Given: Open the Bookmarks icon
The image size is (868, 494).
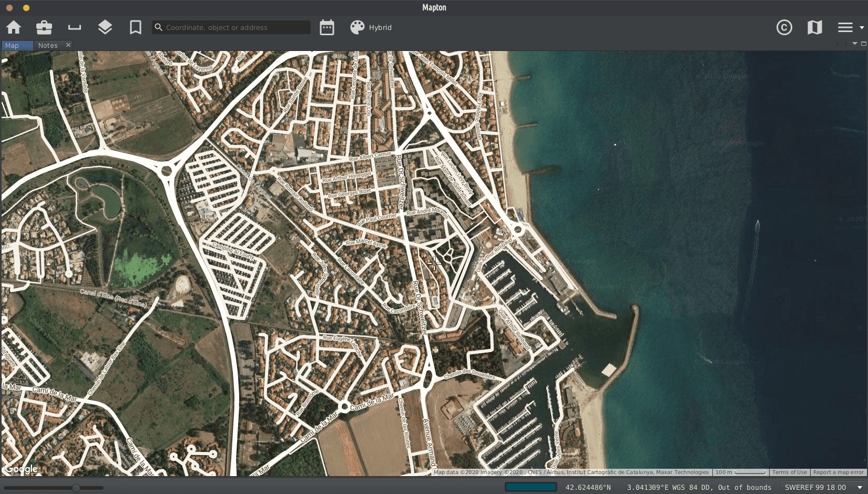Looking at the screenshot, I should [x=136, y=27].
